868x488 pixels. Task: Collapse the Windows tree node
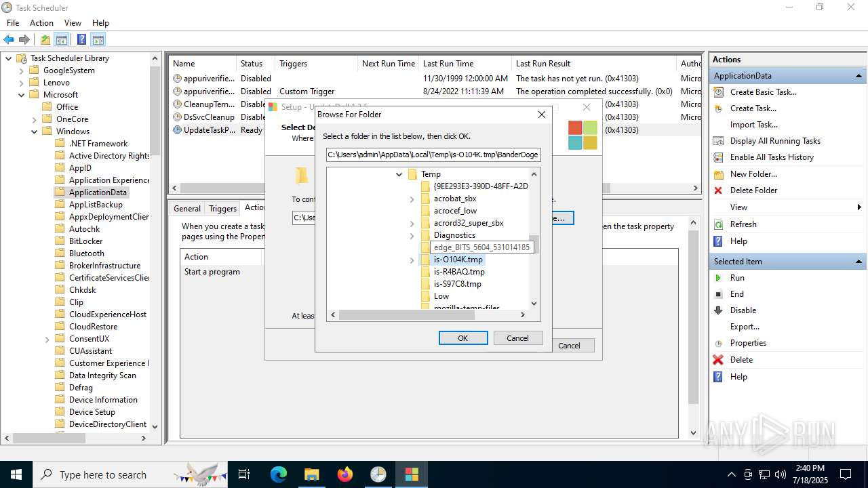click(34, 131)
